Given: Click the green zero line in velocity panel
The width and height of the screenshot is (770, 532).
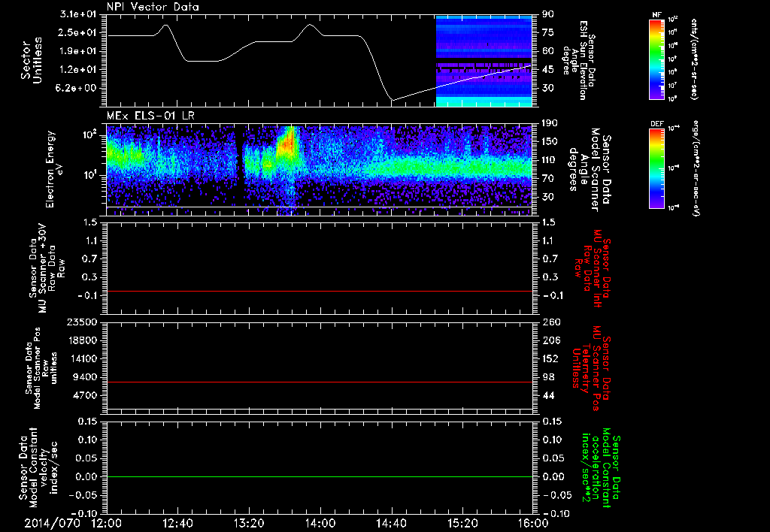Looking at the screenshot, I should click(320, 476).
